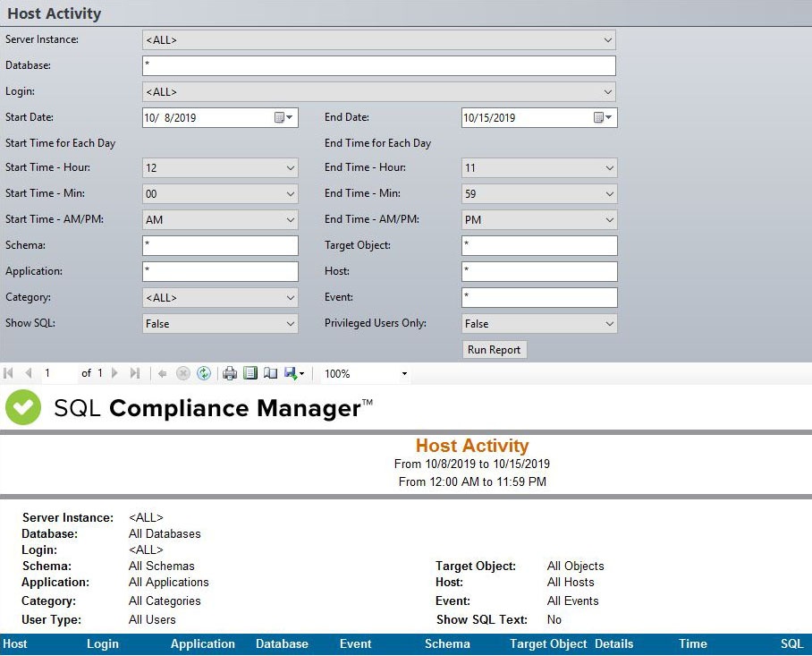812x656 pixels.
Task: Print the report
Action: click(x=230, y=373)
